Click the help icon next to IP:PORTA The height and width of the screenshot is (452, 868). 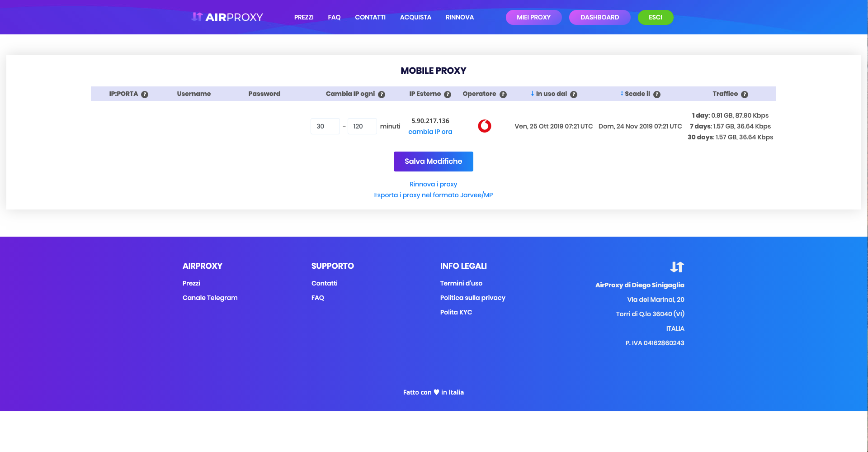[145, 95]
